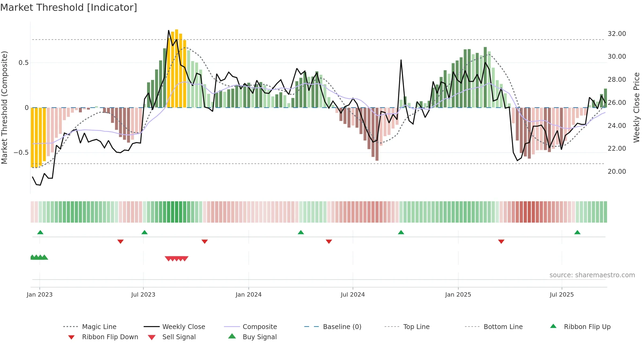644x362 pixels.
Task: Click the darkest red ribbon segment near April 2025
Action: (529, 212)
